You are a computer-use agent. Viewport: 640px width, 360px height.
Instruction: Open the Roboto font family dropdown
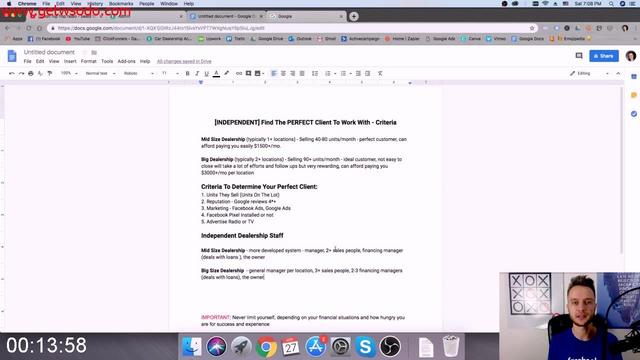coord(139,73)
